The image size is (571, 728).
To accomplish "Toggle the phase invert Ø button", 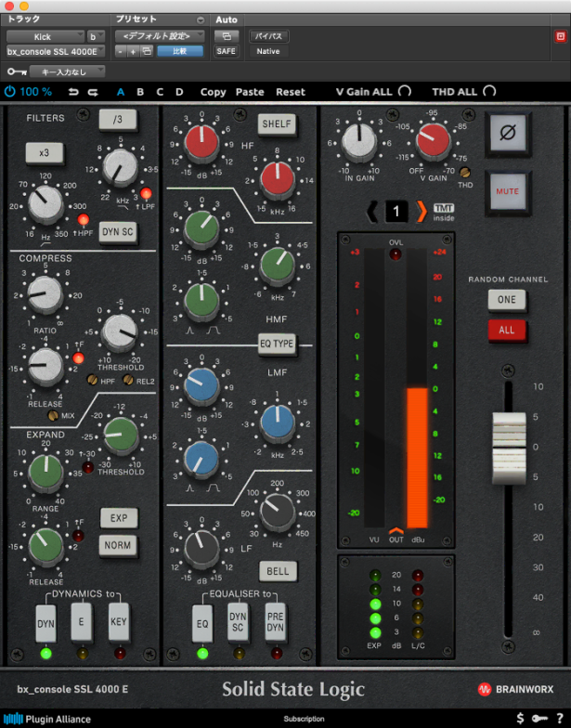I will point(507,134).
